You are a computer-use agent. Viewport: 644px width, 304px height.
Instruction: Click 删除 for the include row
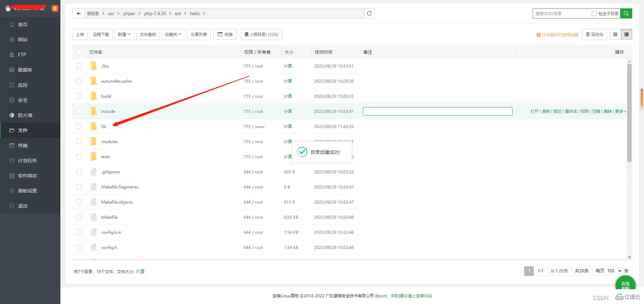click(607, 111)
